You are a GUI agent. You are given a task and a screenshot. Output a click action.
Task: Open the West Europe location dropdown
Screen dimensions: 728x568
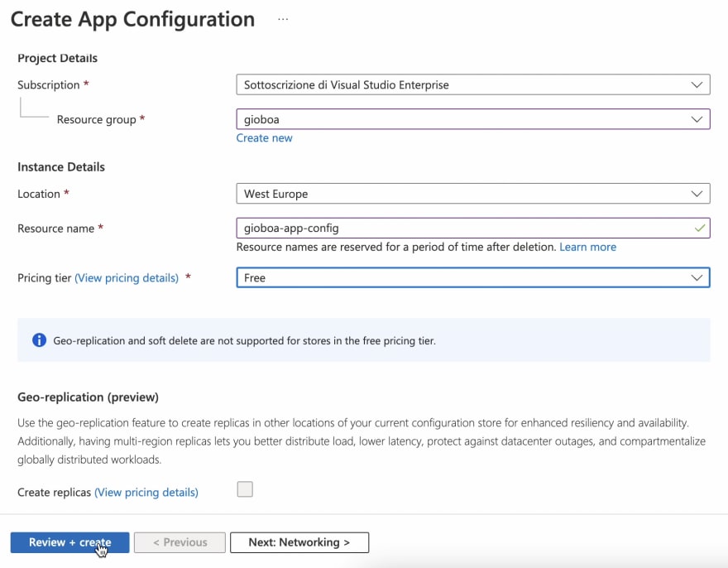473,194
